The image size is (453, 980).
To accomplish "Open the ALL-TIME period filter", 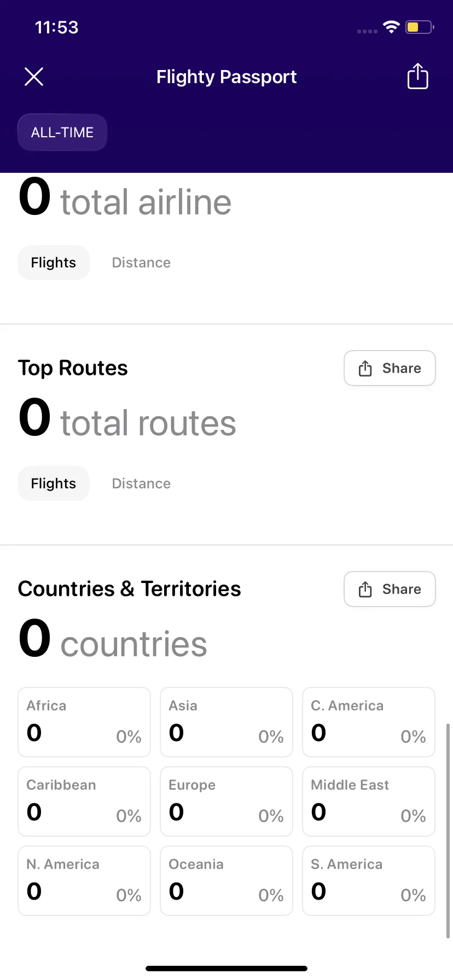I will pos(62,132).
